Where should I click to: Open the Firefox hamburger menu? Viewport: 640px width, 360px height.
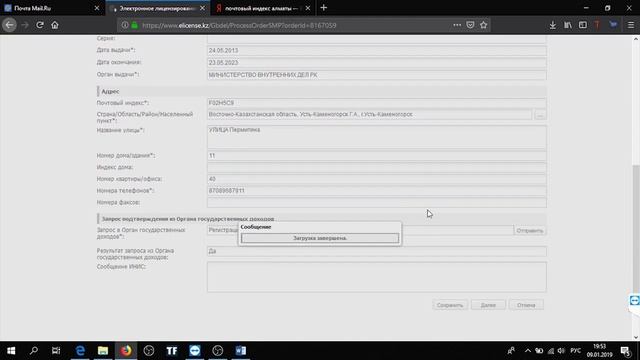coord(631,25)
